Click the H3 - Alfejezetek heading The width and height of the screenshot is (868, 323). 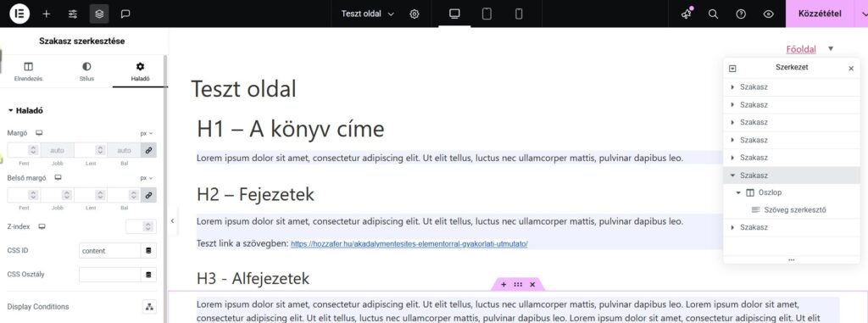(253, 278)
